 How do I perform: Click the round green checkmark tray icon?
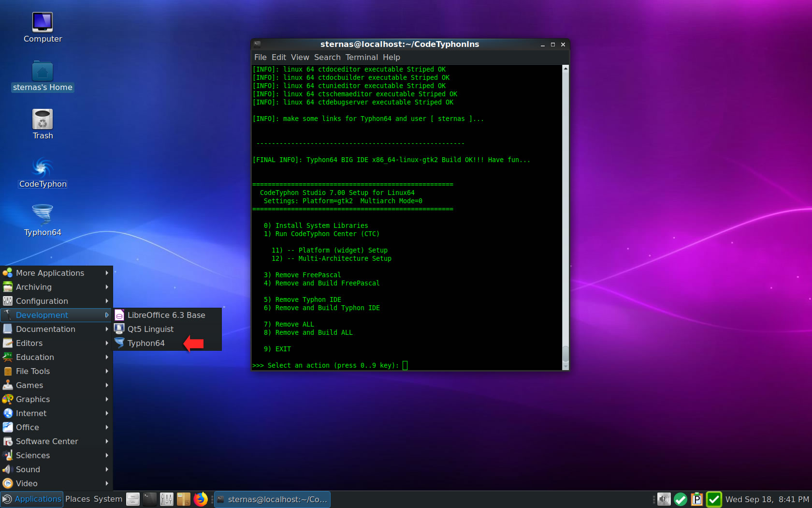coord(681,499)
